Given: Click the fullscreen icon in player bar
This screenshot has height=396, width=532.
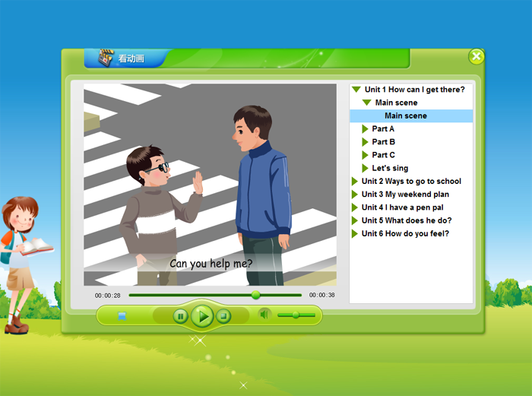Looking at the screenshot, I should 122,316.
